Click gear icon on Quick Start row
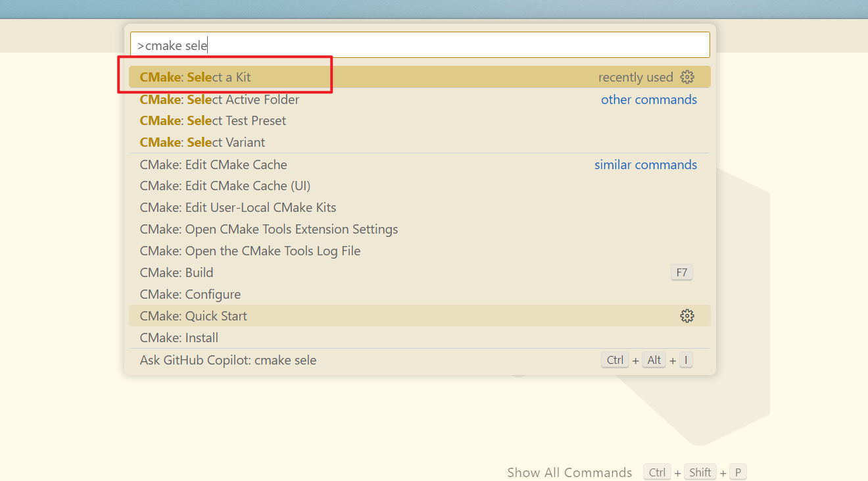 point(687,316)
